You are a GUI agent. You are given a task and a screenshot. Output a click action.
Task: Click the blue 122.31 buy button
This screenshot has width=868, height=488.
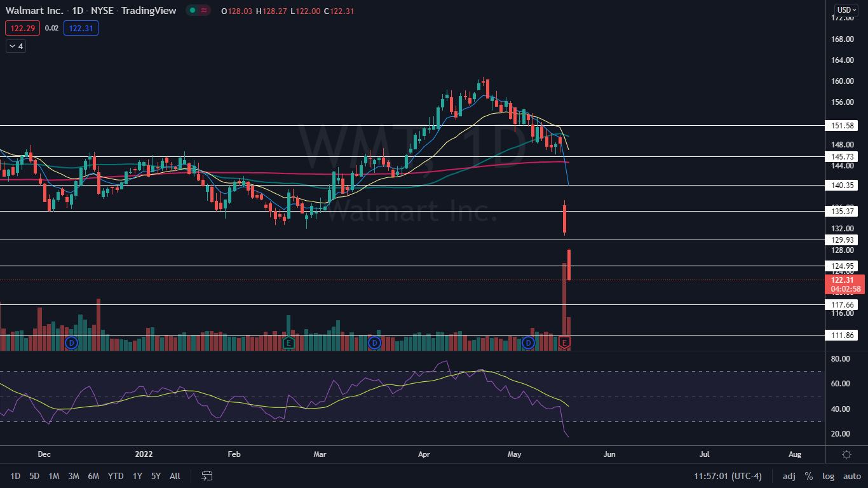point(81,28)
